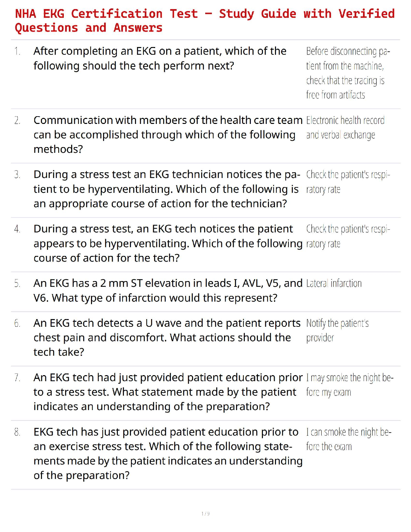
Task: Click question number 4 marker
Action: tap(17, 229)
